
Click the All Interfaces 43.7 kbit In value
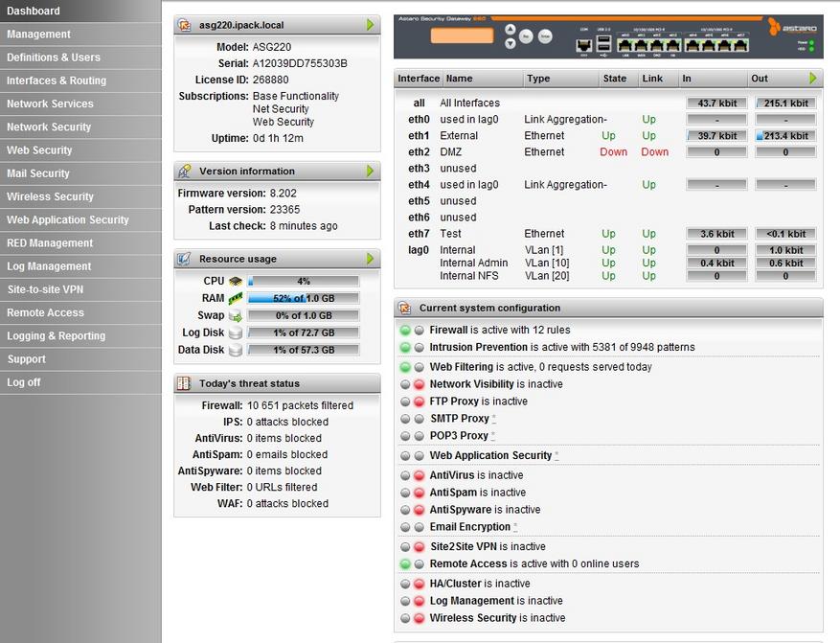(716, 103)
